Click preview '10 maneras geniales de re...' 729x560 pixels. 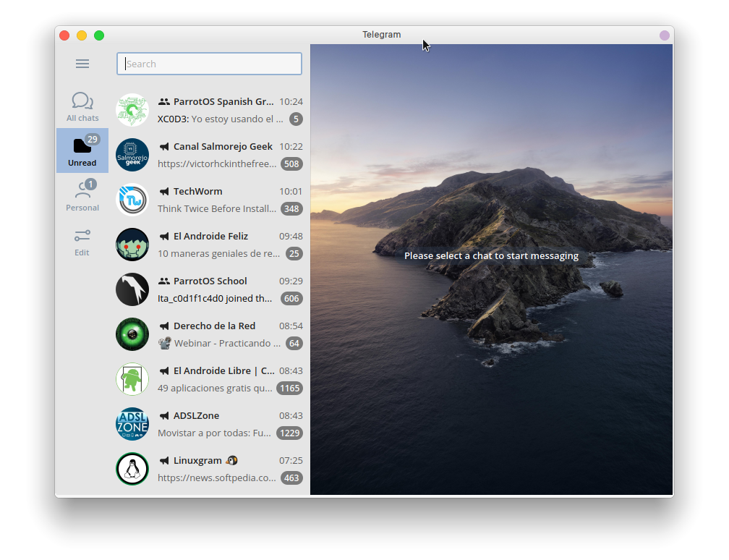click(x=219, y=253)
